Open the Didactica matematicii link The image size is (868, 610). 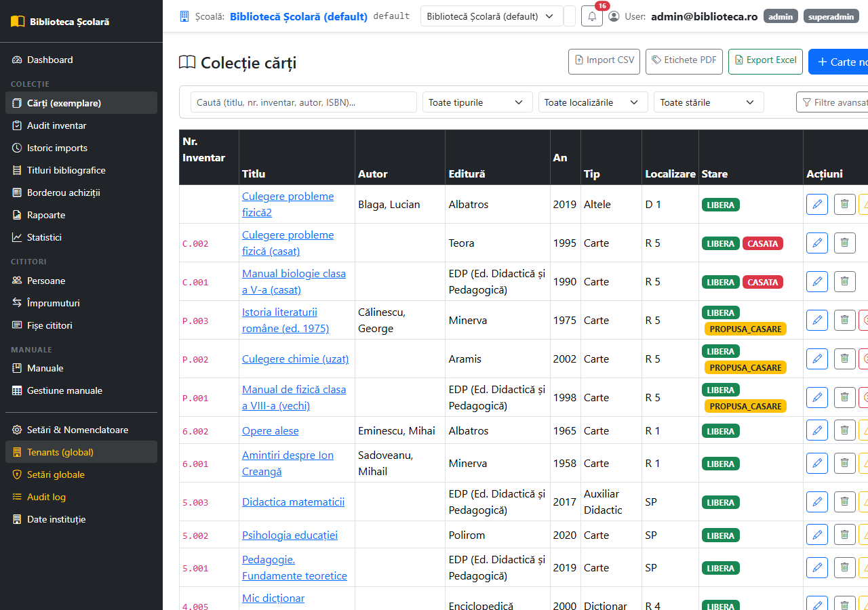point(293,502)
